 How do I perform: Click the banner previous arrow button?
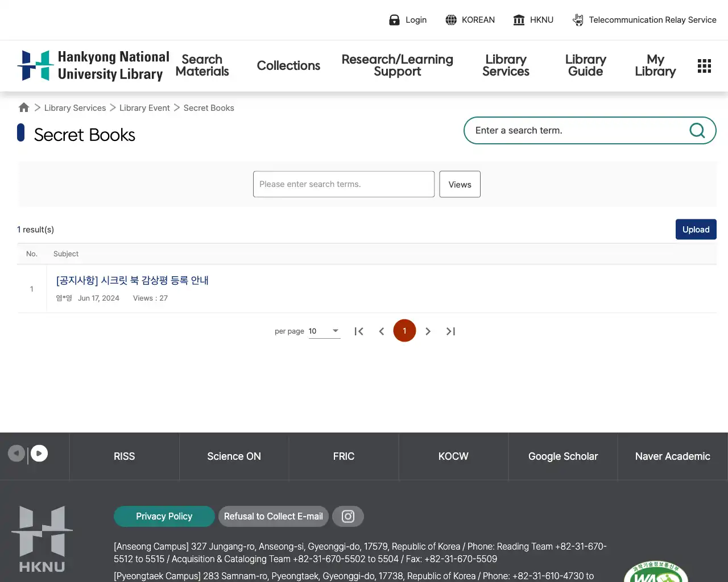[16, 453]
